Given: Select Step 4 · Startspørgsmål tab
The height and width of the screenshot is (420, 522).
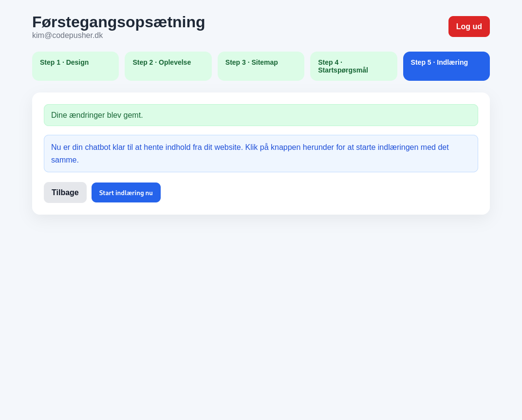Looking at the screenshot, I should point(353,66).
